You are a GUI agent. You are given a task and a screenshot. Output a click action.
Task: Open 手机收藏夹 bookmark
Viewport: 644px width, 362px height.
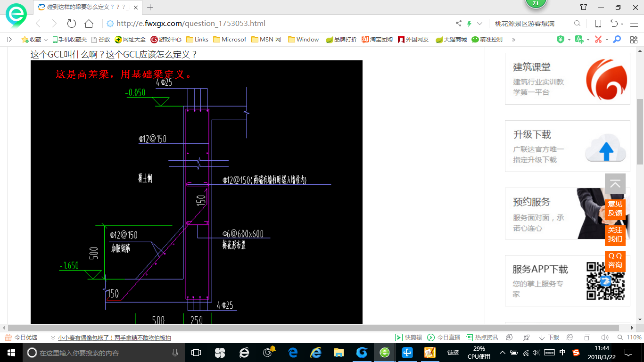70,40
